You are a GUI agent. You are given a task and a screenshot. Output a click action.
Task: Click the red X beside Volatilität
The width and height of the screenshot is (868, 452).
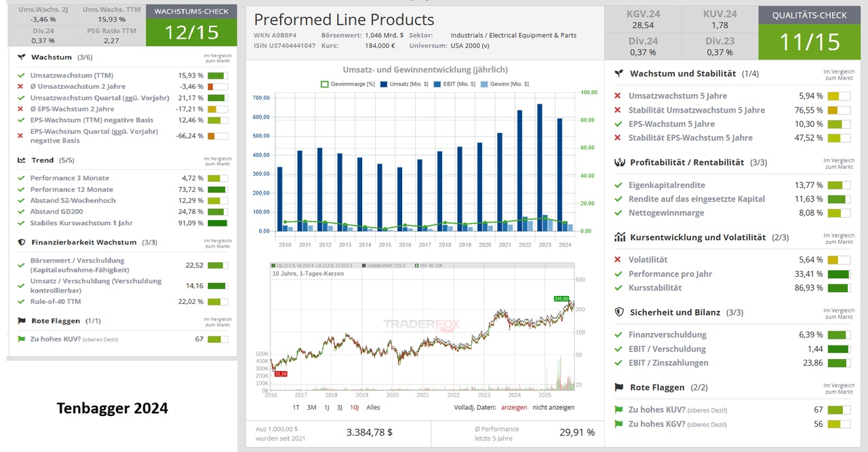[618, 260]
